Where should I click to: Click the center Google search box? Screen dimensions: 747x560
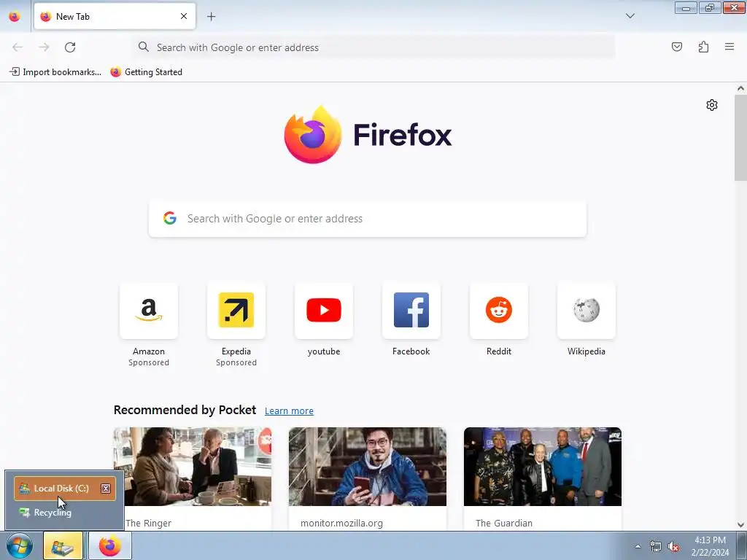(368, 219)
